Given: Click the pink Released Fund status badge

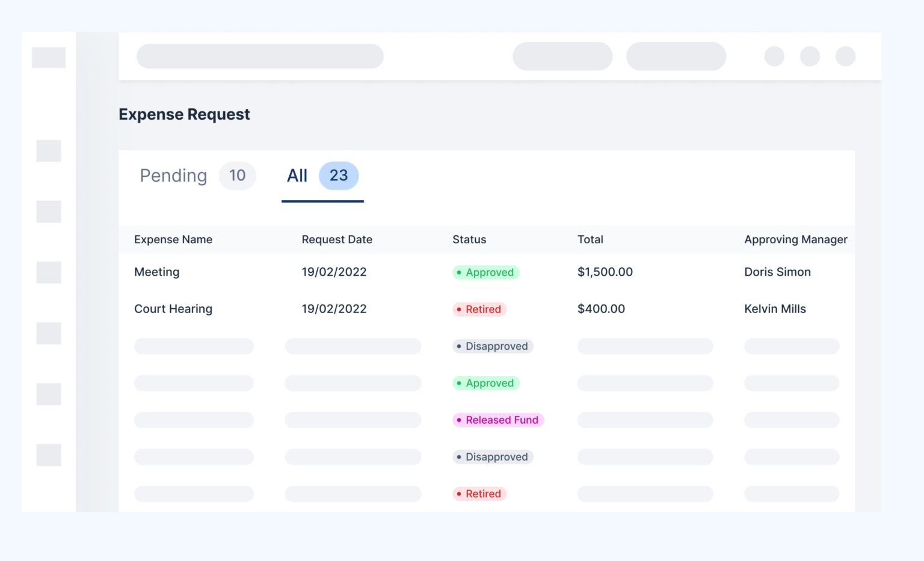Looking at the screenshot, I should (498, 420).
